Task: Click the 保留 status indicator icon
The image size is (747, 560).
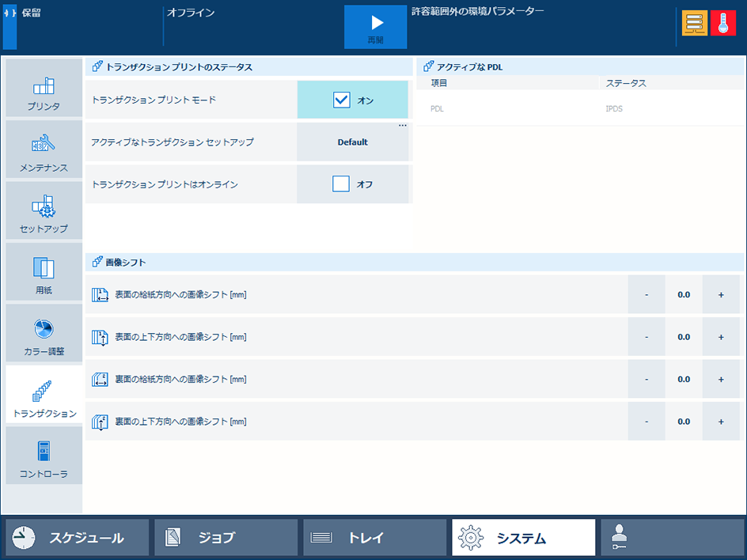Action: pos(10,27)
